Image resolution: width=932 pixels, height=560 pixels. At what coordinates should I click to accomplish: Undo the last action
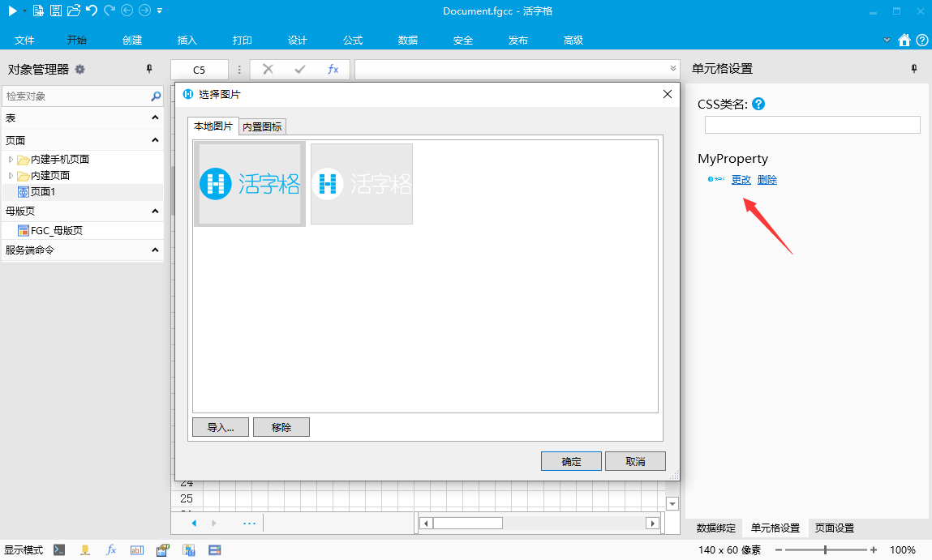point(92,11)
